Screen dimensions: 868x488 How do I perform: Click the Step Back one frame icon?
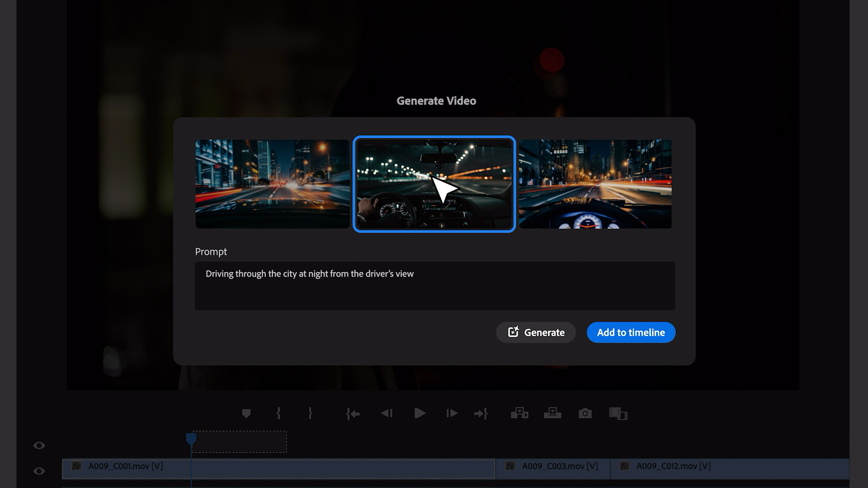(x=387, y=413)
